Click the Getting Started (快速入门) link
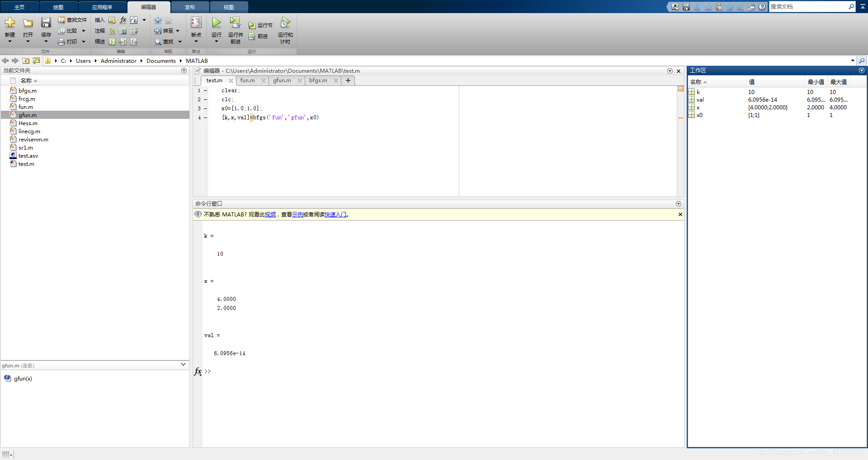The image size is (868, 460). pos(336,215)
